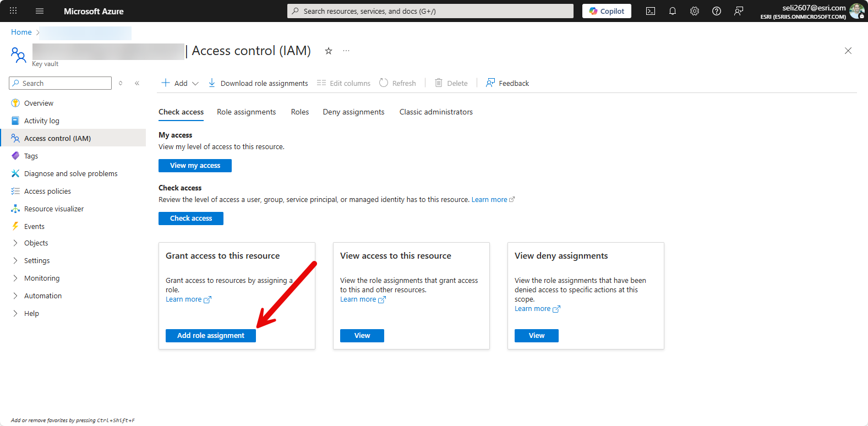Close the Access control blade
The width and height of the screenshot is (868, 426).
(848, 51)
